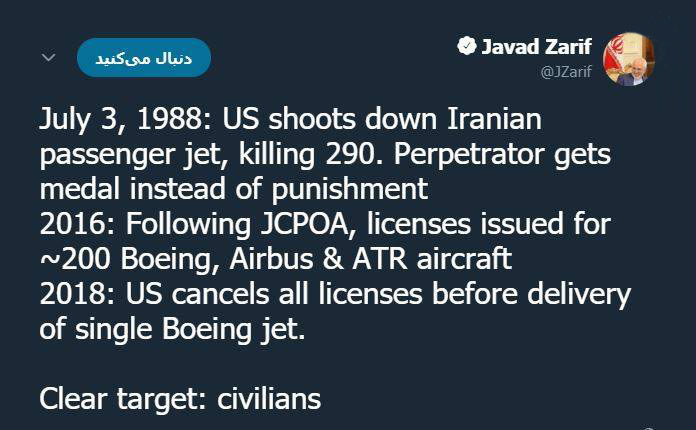This screenshot has width=696, height=430.
Task: Click the '~200 Boeing, Airbus & ATR aircraft' line
Action: [x=276, y=259]
